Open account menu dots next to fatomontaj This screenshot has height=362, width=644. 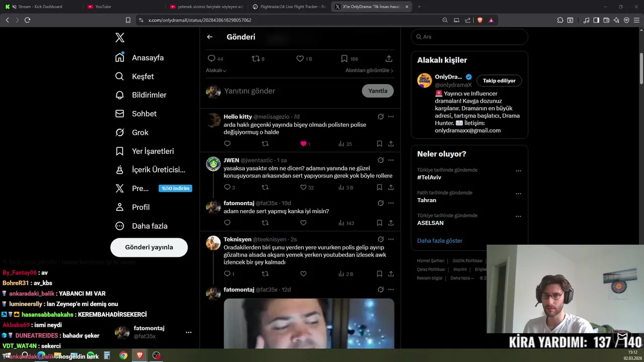(189, 332)
